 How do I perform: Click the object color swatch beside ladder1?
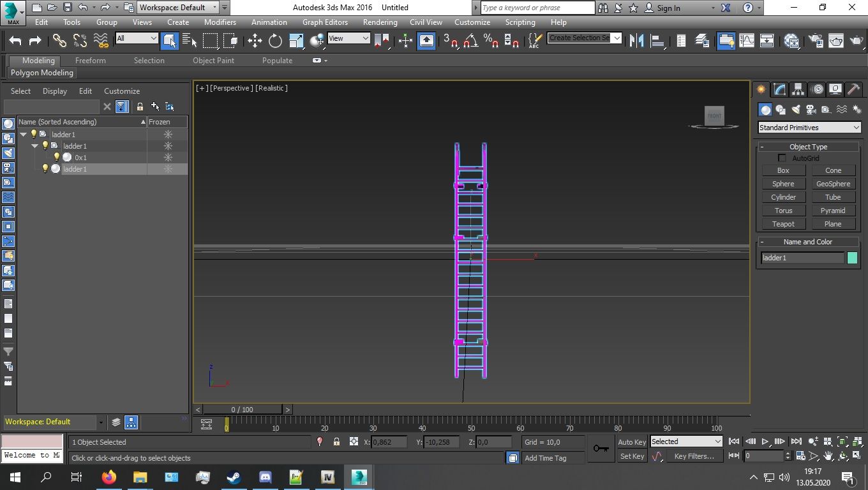[852, 258]
